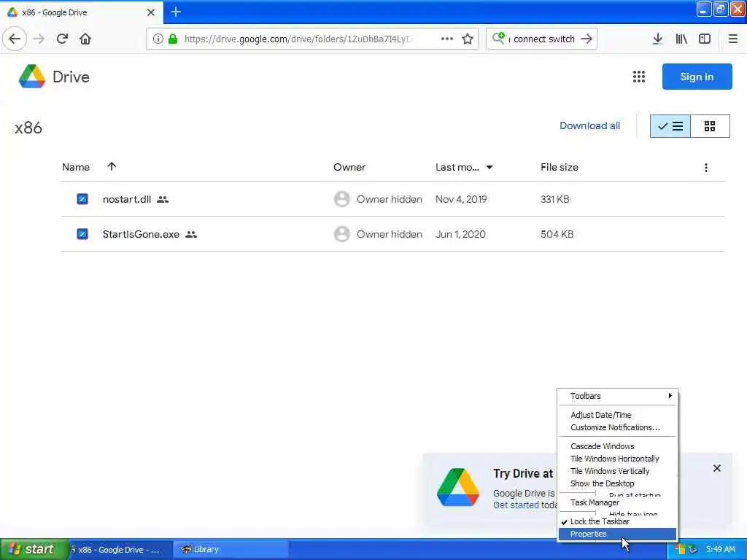Click the Owner column header
747x560 pixels.
pos(349,167)
